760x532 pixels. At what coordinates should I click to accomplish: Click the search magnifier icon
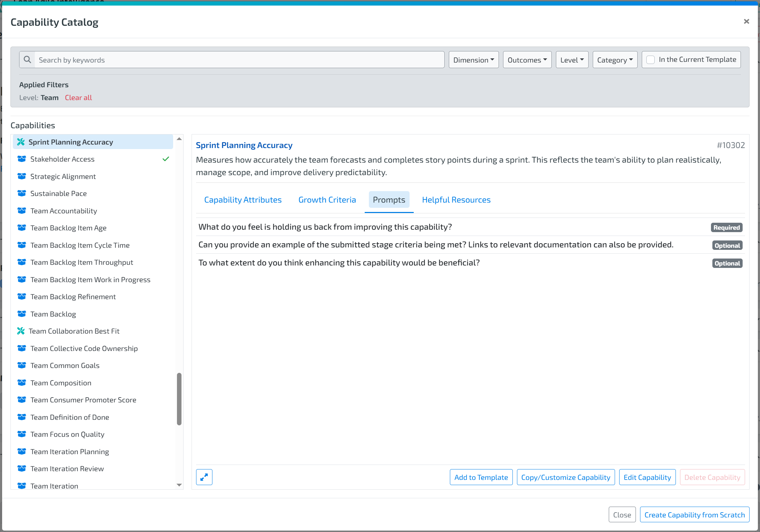pos(27,60)
